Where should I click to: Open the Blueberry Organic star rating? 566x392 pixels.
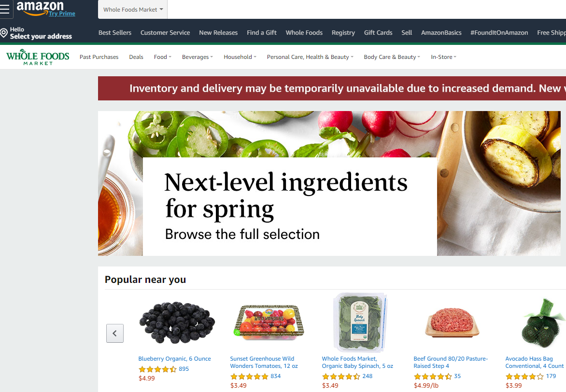[158, 369]
